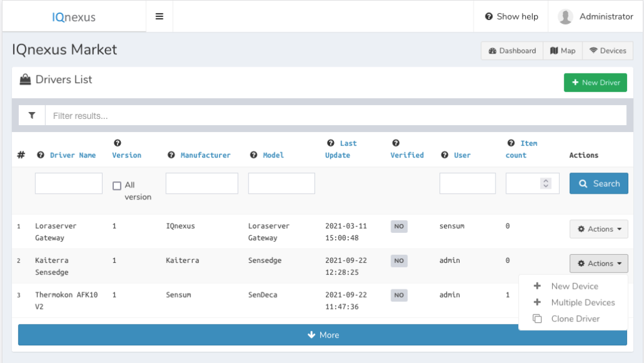The height and width of the screenshot is (363, 644).
Task: Sort by Manufacturer column
Action: point(206,155)
